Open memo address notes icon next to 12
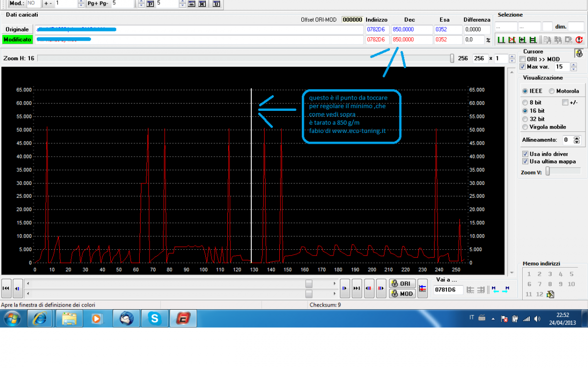Image resolution: width=588 pixels, height=368 pixels. 550,294
